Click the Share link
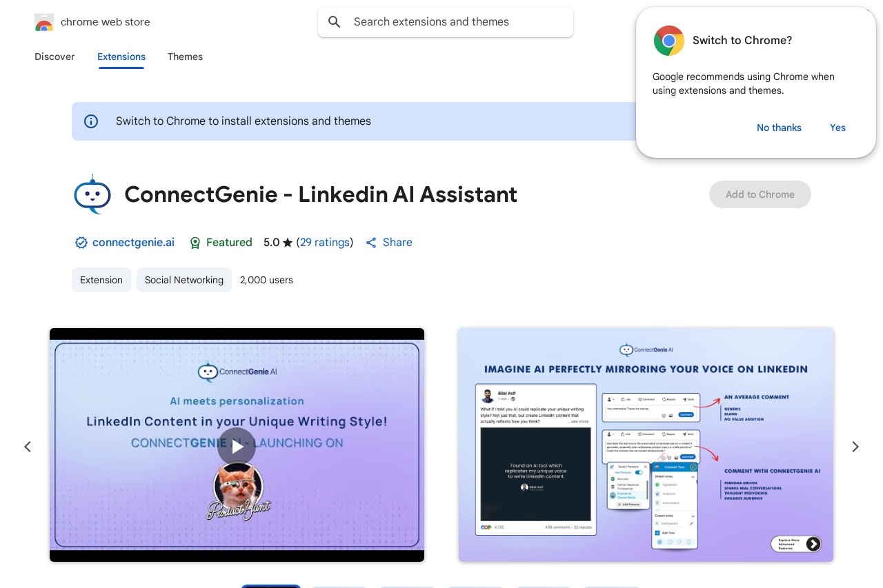 [397, 243]
